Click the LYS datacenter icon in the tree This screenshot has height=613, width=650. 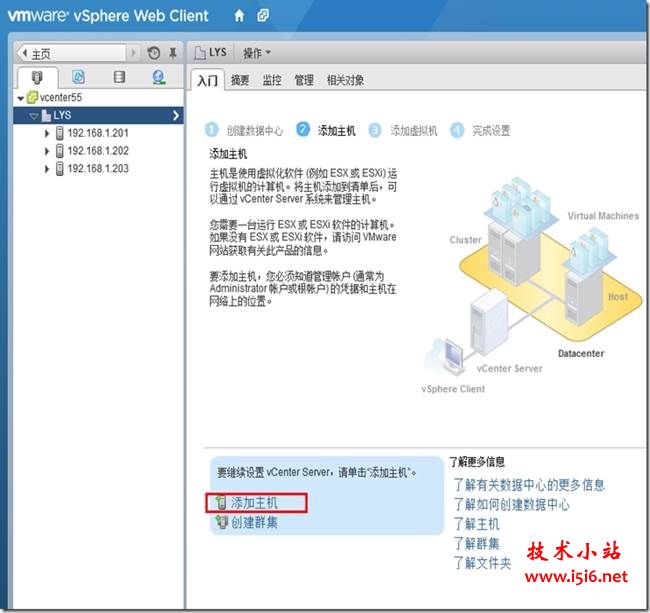tap(46, 115)
